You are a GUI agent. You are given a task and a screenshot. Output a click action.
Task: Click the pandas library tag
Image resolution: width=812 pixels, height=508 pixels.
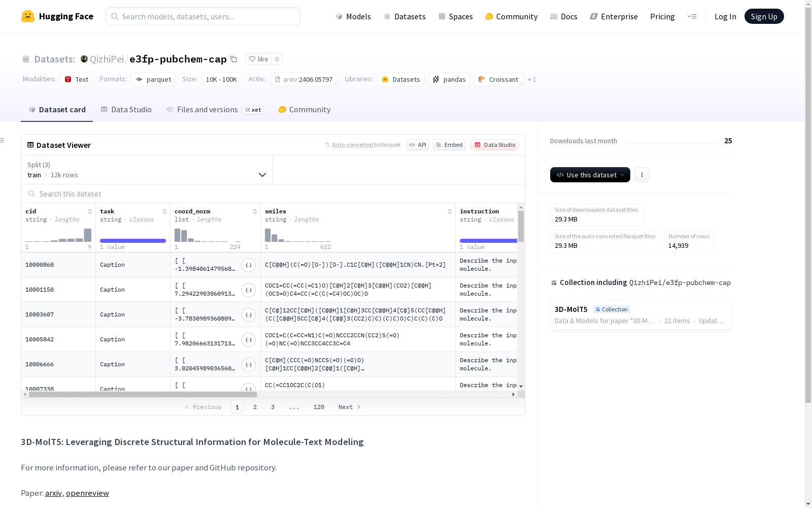449,79
